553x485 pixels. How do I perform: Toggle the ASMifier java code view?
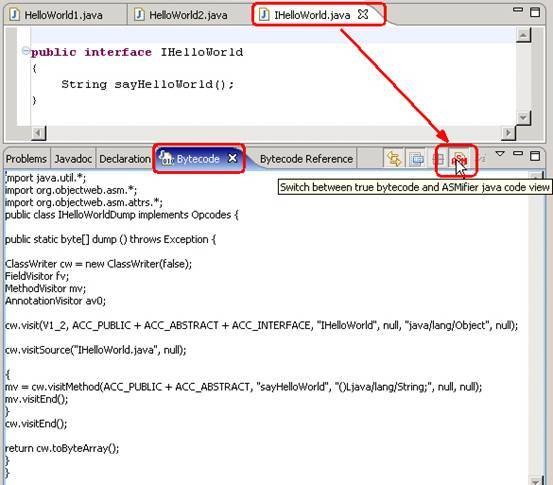pyautogui.click(x=460, y=159)
